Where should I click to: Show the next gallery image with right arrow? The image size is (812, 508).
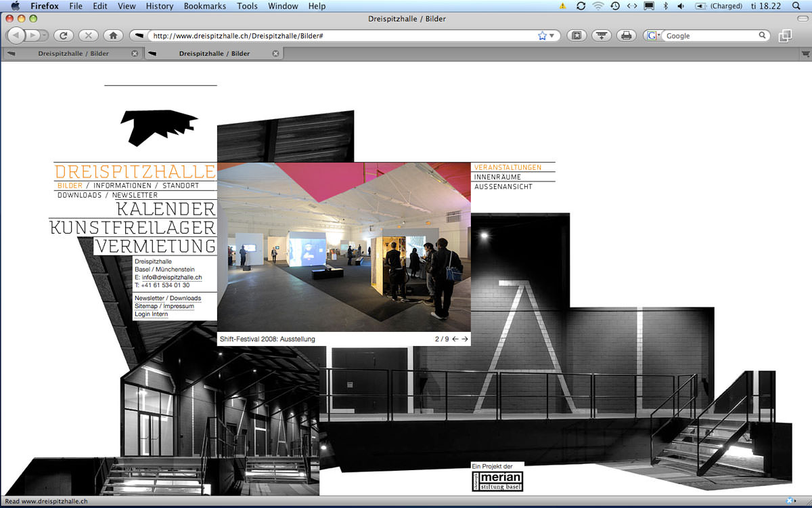[x=465, y=339]
